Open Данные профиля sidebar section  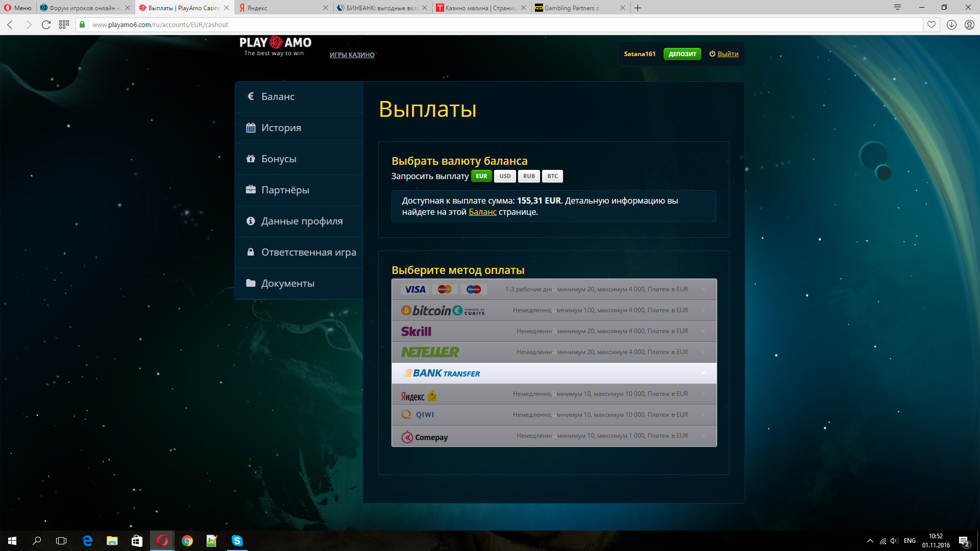coord(299,221)
